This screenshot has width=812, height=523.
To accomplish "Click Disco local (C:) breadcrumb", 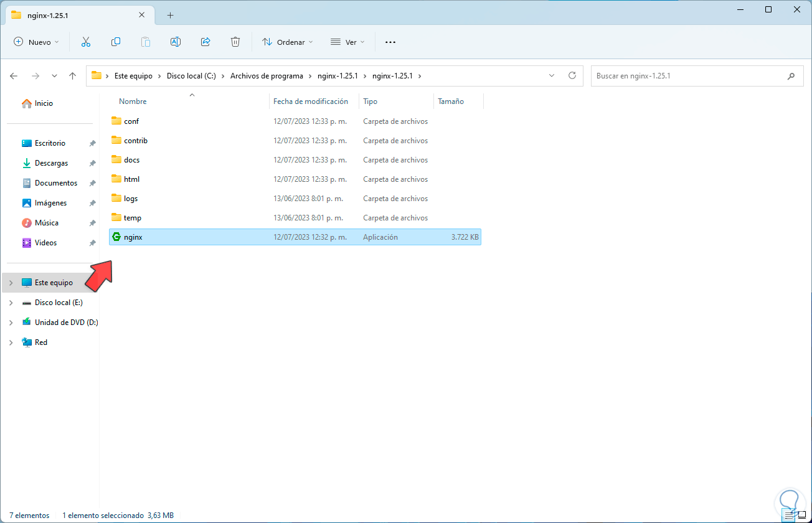I will [x=191, y=76].
